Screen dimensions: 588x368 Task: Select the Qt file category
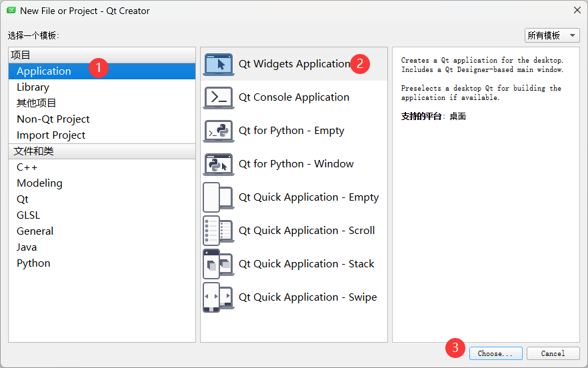102,199
